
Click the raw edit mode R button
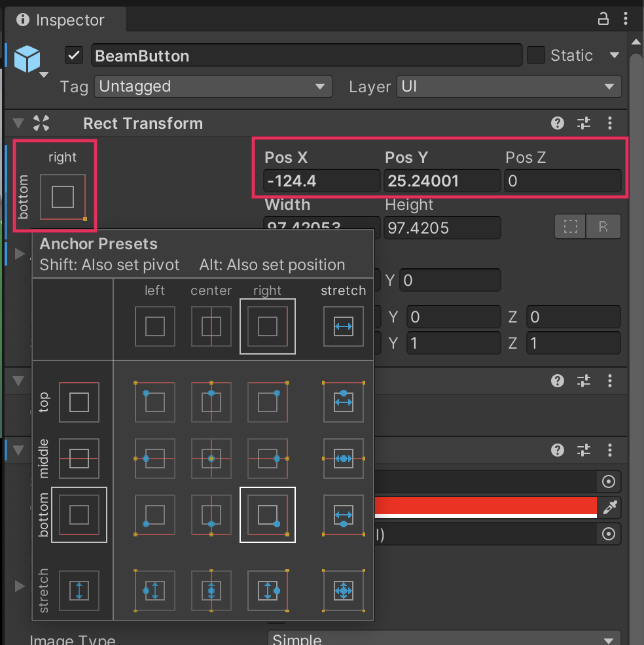point(603,227)
